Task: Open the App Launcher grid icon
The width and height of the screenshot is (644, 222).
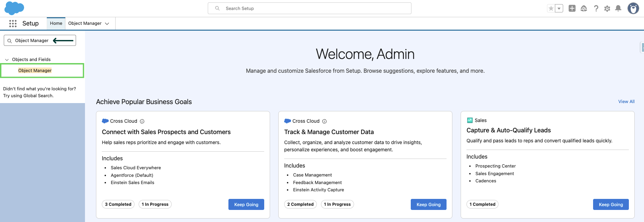Action: (x=13, y=23)
